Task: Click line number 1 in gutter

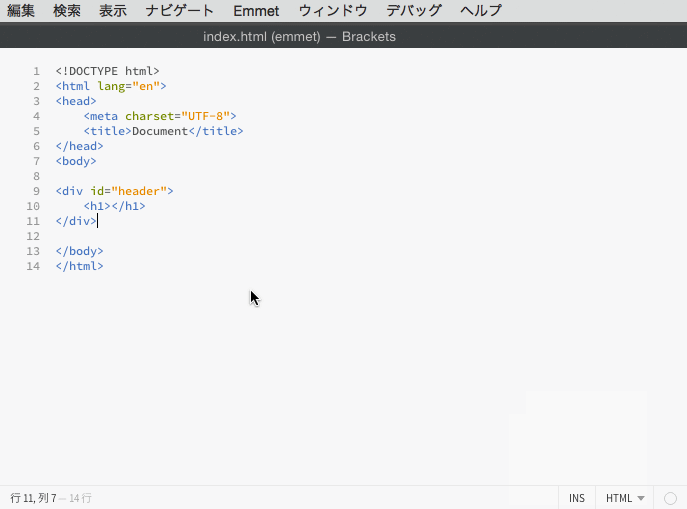Action: click(36, 71)
